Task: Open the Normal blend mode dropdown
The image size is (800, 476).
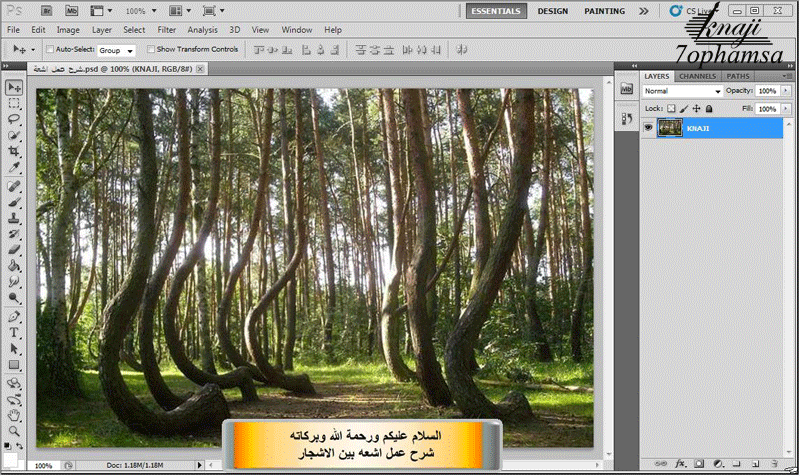Action: (682, 91)
